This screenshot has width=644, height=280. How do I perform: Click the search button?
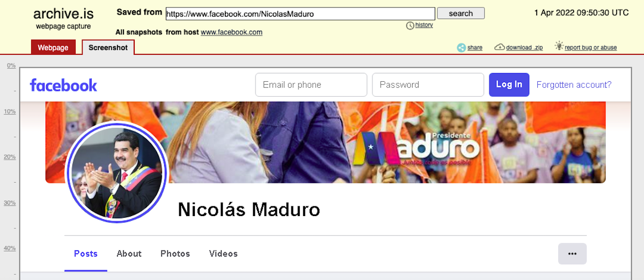(x=461, y=13)
